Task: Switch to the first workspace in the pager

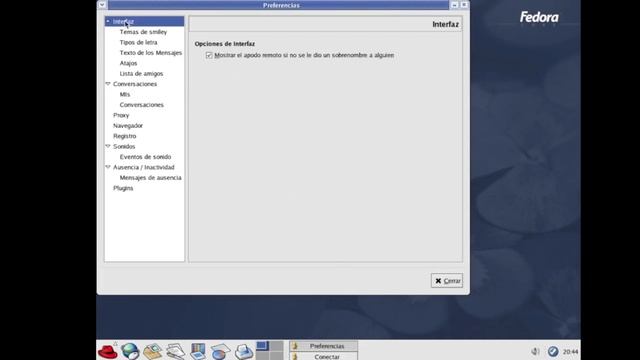Action: click(262, 346)
